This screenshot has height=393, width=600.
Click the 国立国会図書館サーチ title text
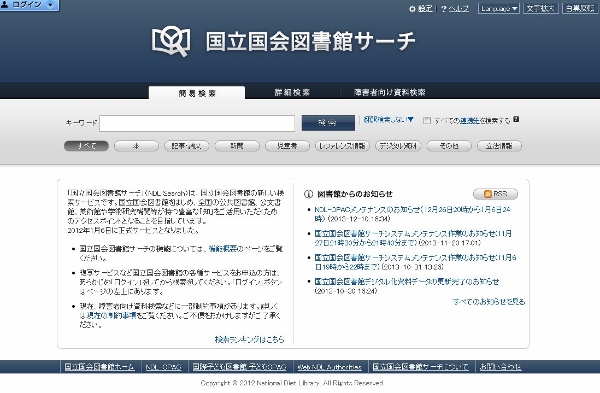[x=311, y=41]
